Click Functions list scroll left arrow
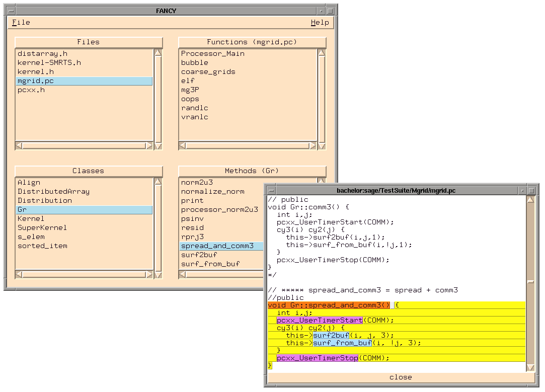The height and width of the screenshot is (392, 545). (183, 145)
